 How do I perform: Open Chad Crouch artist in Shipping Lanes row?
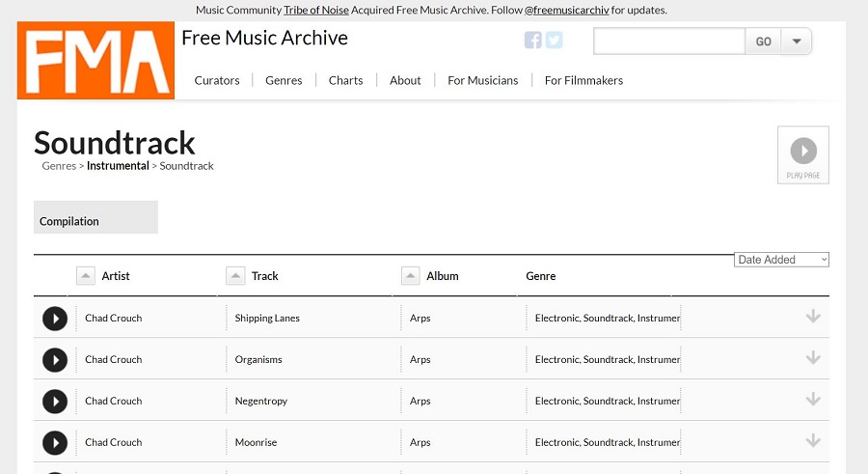114,319
